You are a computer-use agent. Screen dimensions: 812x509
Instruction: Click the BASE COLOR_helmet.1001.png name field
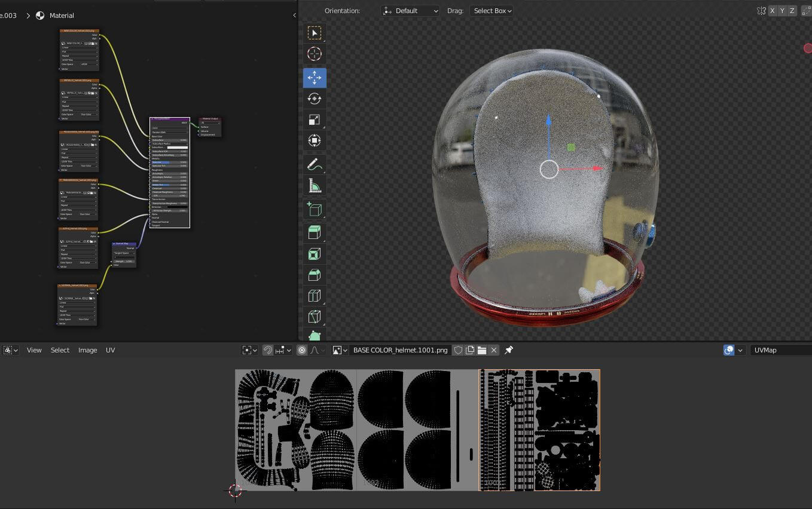[x=401, y=350]
